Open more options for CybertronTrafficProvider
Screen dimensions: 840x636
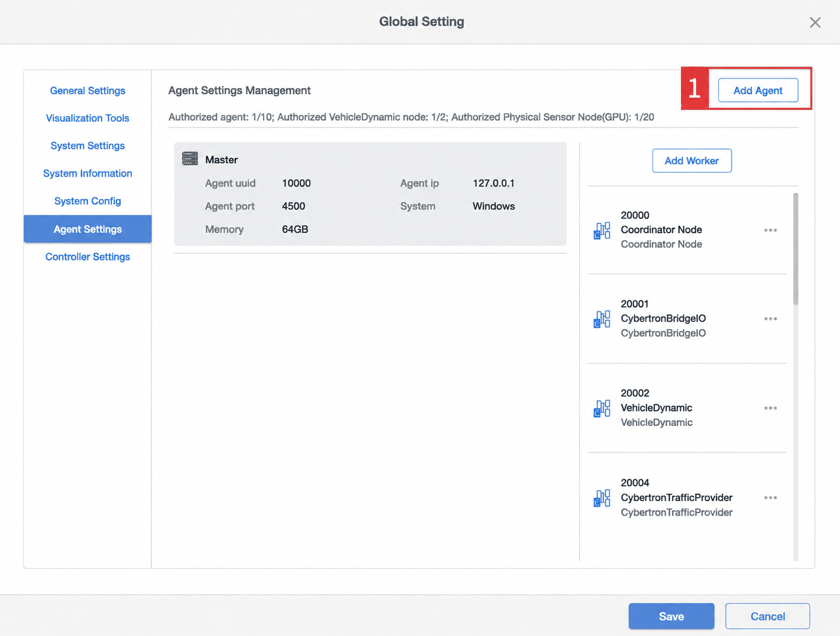(771, 498)
